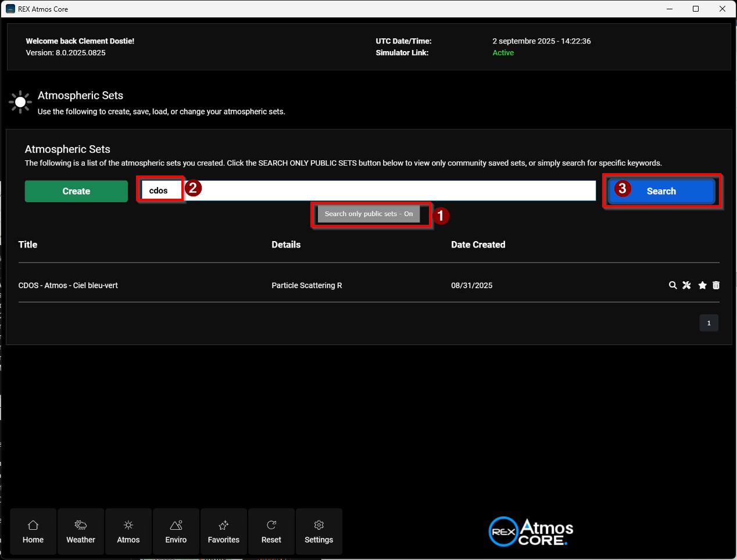This screenshot has height=560, width=737.
Task: Click the green Create button
Action: click(76, 191)
